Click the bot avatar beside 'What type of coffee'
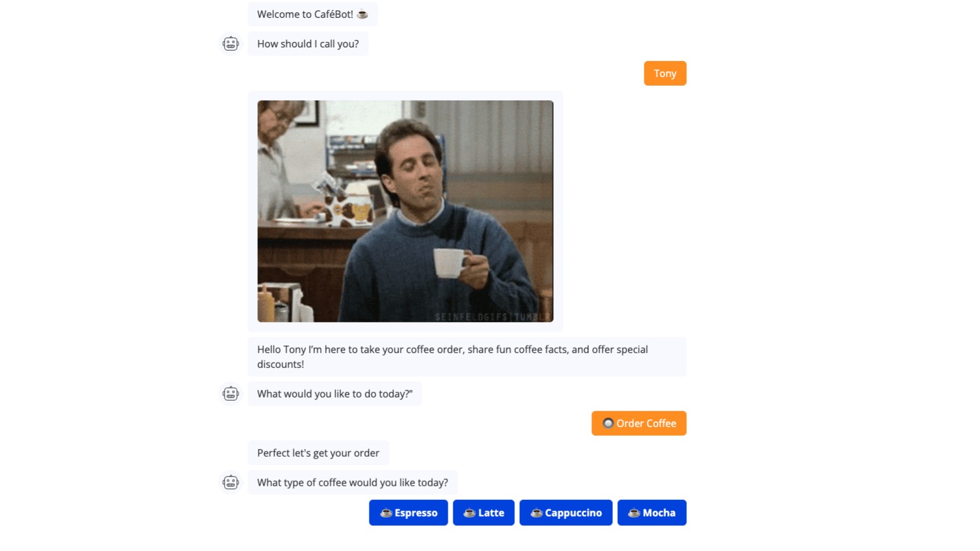This screenshot has height=551, width=980. (x=231, y=483)
